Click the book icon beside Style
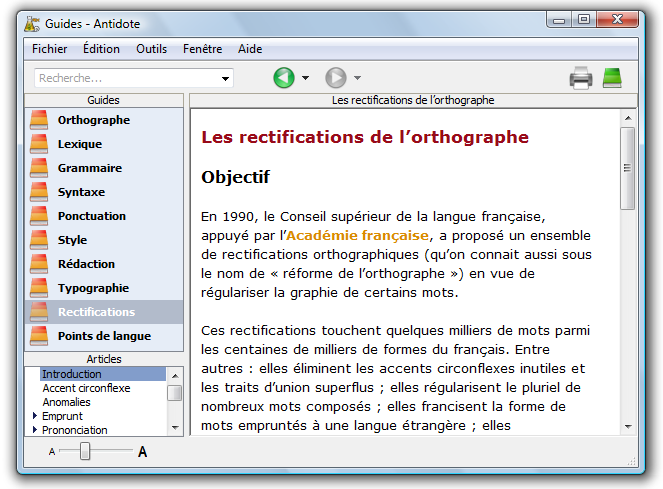This screenshot has width=663, height=489. coord(39,240)
